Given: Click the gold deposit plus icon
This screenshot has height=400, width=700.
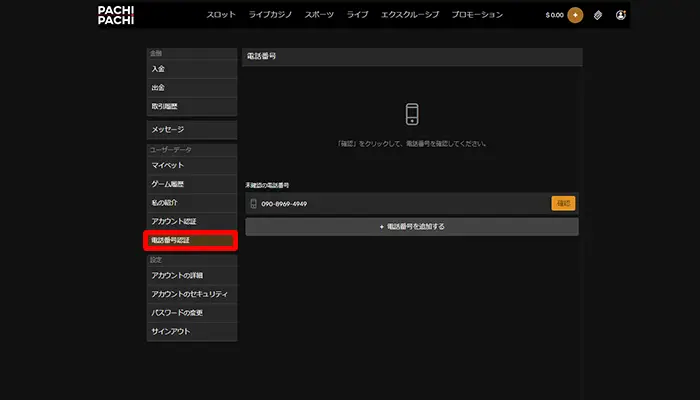Looking at the screenshot, I should click(x=575, y=15).
